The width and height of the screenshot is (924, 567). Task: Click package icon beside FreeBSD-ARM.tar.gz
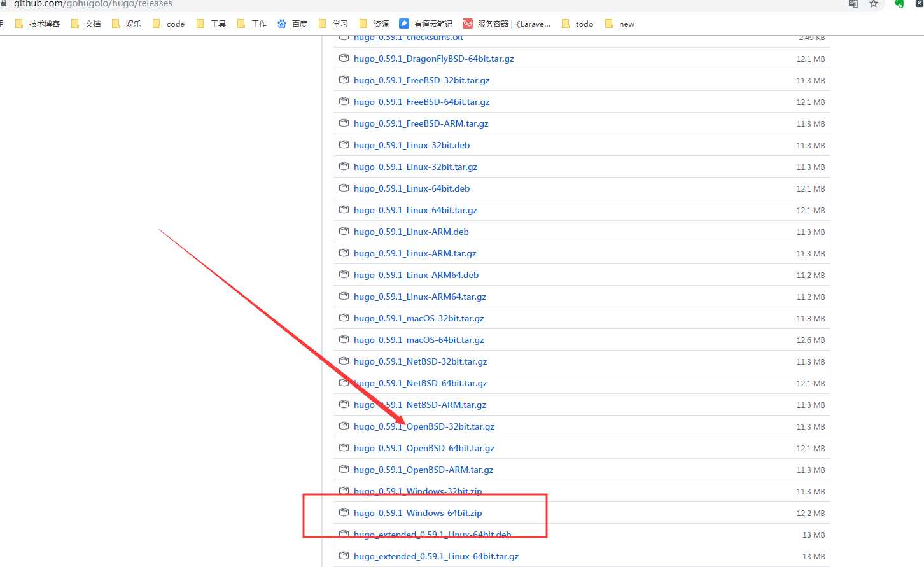click(344, 123)
